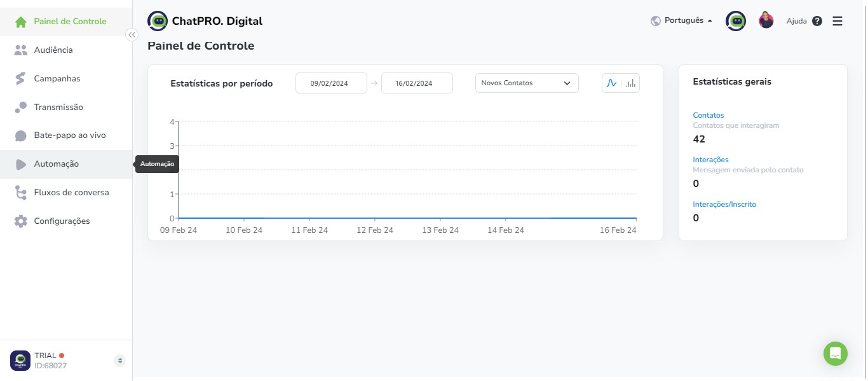Viewport: 868px width, 381px height.
Task: Go to the Bate-papo ao vivo menu item
Action: click(66, 135)
